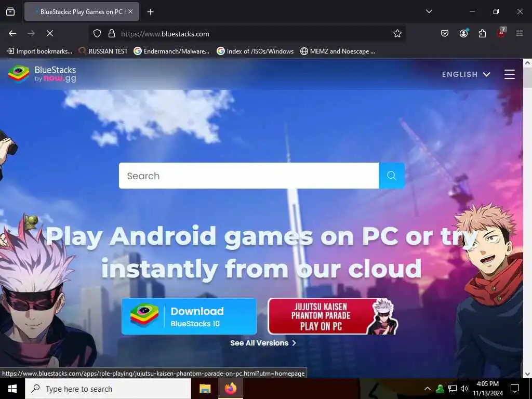Click into the site Search field
The width and height of the screenshot is (532, 399).
point(249,176)
